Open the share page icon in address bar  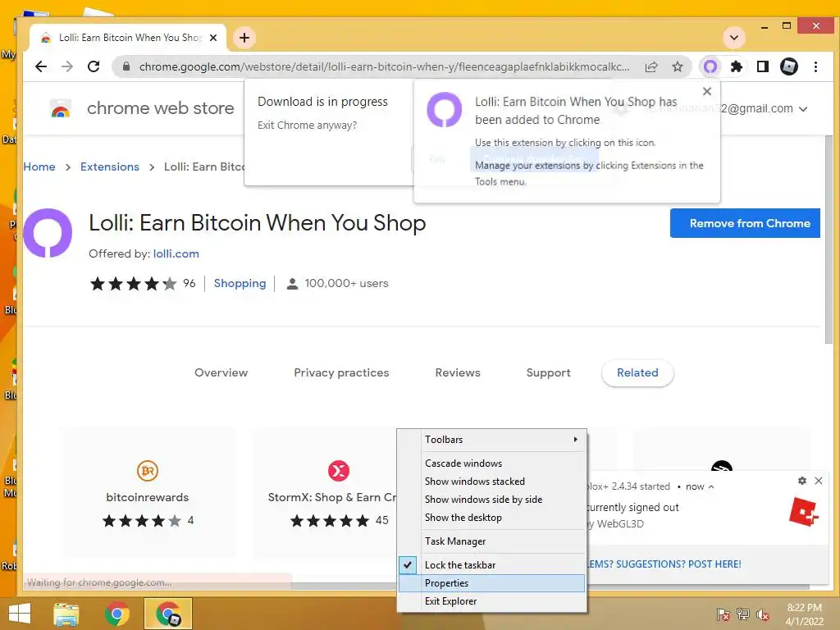(x=651, y=66)
